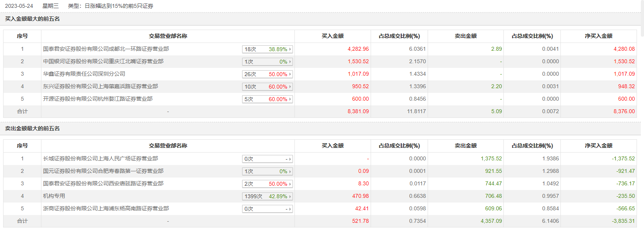Screen dimensions: 644x231
Task: Expand the 18次 38.89% stats box
Action: (267, 49)
